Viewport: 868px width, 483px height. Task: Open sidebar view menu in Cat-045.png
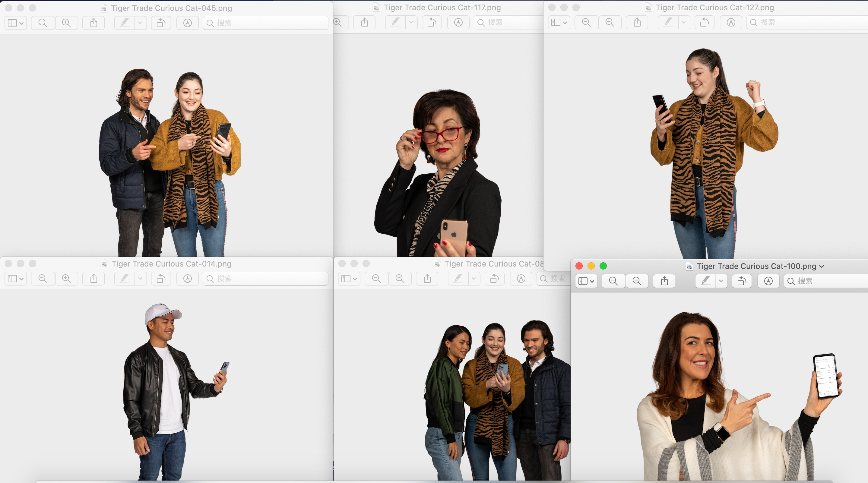point(16,23)
